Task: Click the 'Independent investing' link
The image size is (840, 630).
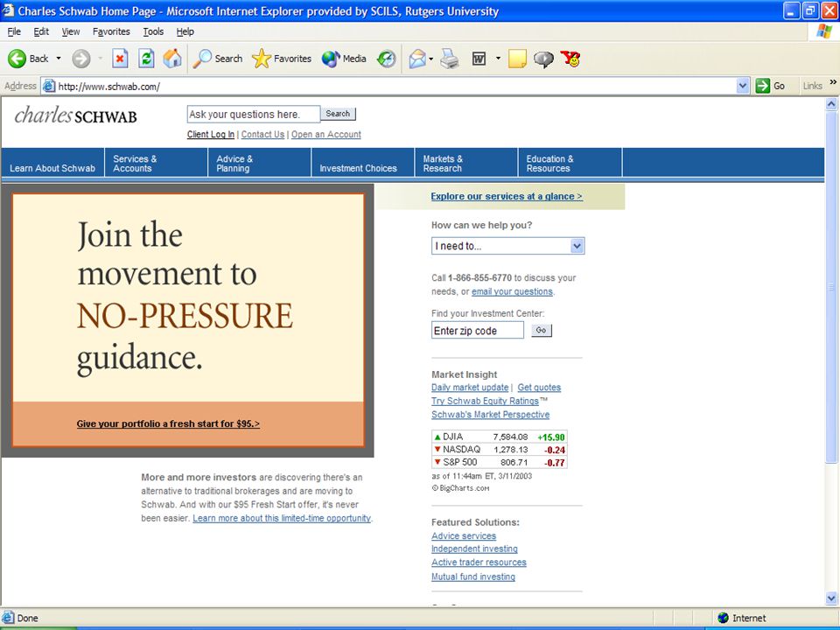Action: point(474,549)
